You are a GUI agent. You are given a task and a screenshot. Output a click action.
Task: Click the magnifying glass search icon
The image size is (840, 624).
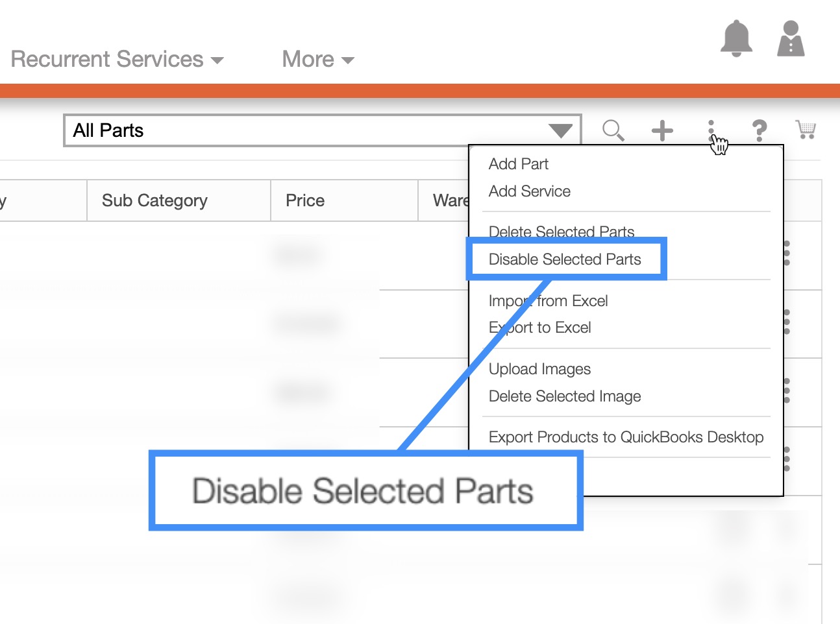[x=613, y=130]
